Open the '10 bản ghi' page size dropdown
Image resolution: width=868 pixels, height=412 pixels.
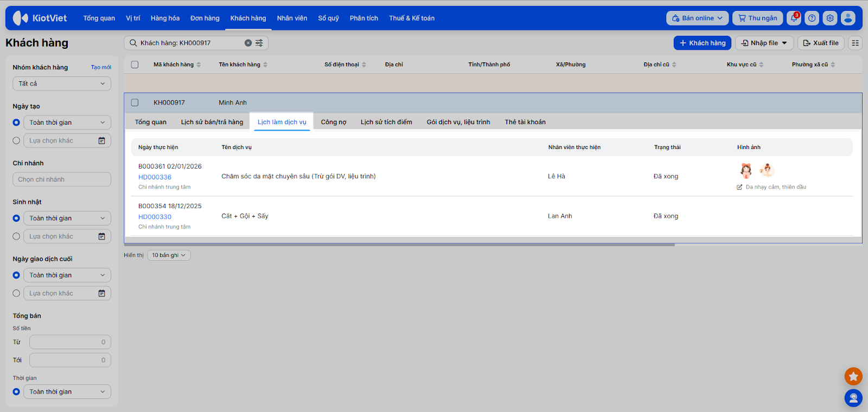pyautogui.click(x=169, y=255)
